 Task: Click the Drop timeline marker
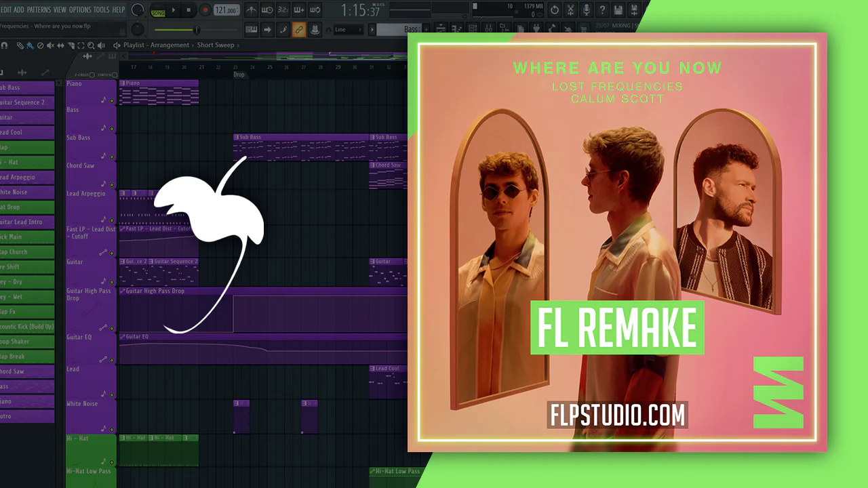[x=239, y=75]
